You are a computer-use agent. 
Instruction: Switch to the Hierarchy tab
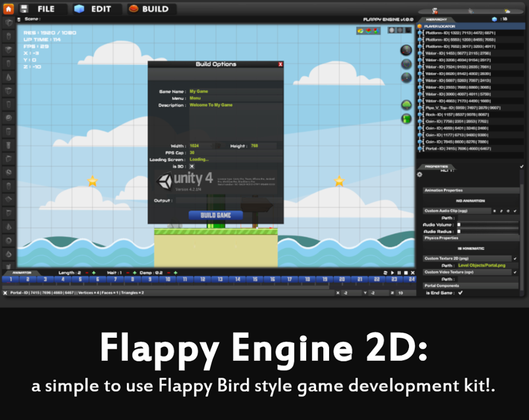coord(436,20)
